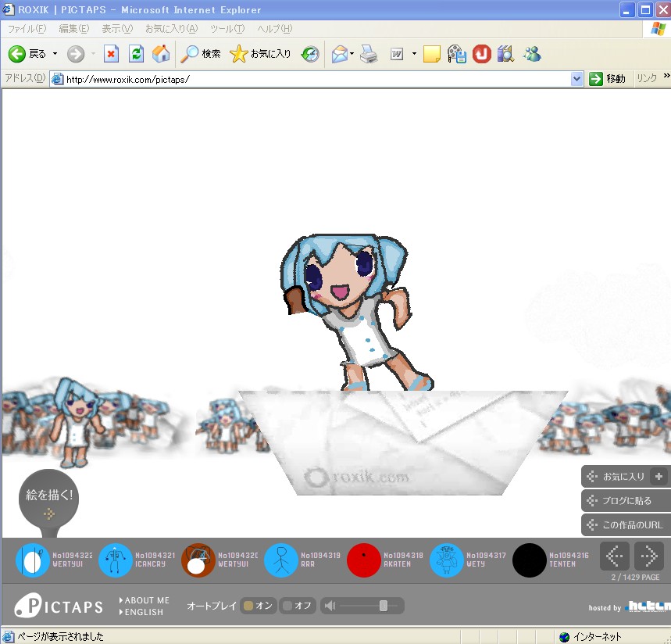Expand the Forward button history dropdown
The width and height of the screenshot is (671, 644).
[93, 54]
